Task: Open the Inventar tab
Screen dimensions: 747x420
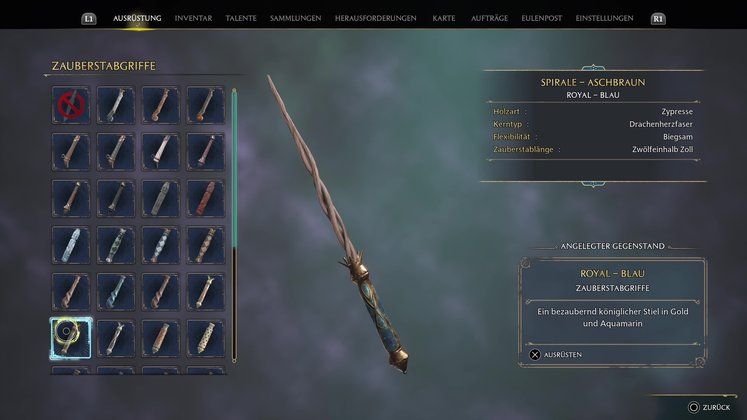Action: [193, 18]
